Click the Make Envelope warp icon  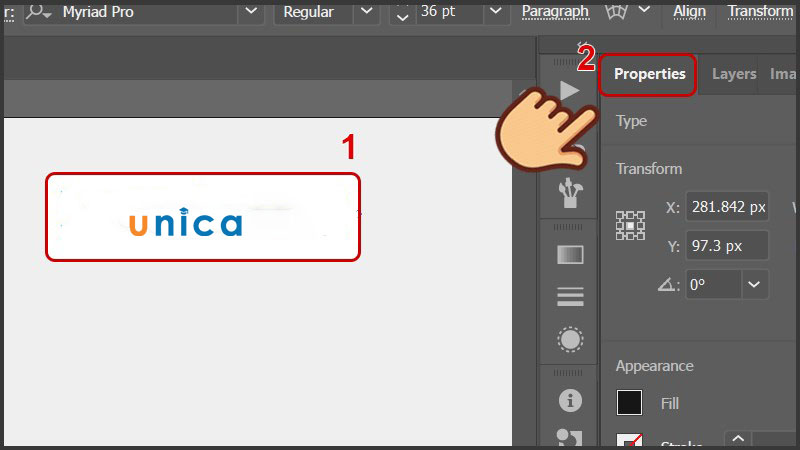point(616,11)
